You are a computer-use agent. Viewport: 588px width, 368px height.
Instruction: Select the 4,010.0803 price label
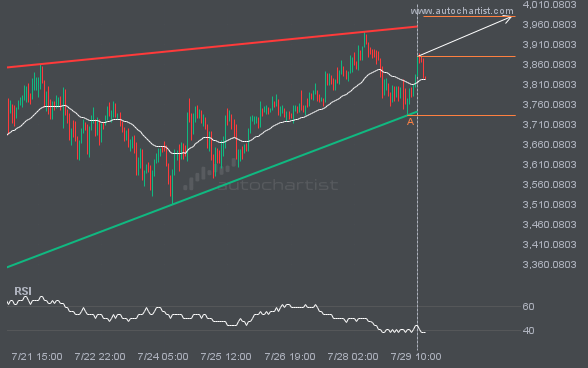(x=549, y=5)
